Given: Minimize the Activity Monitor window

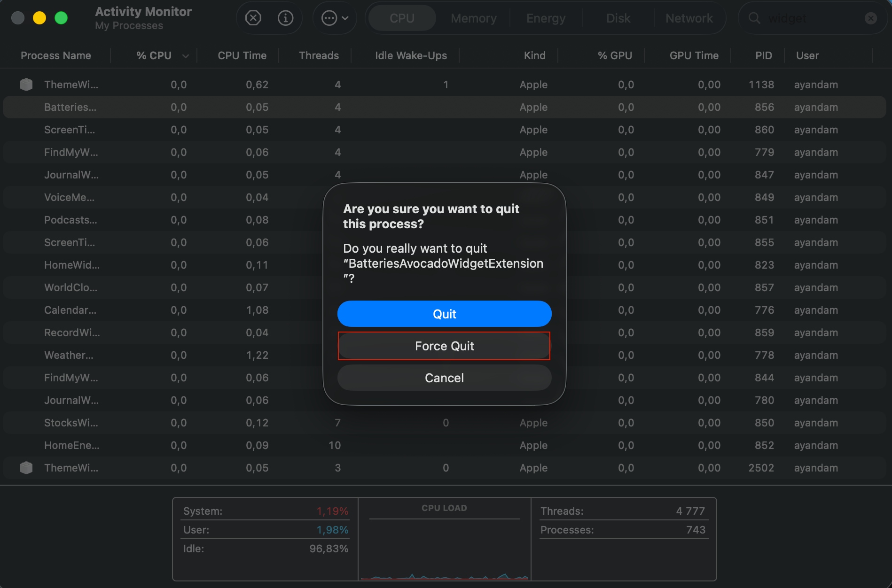Looking at the screenshot, I should 39,18.
